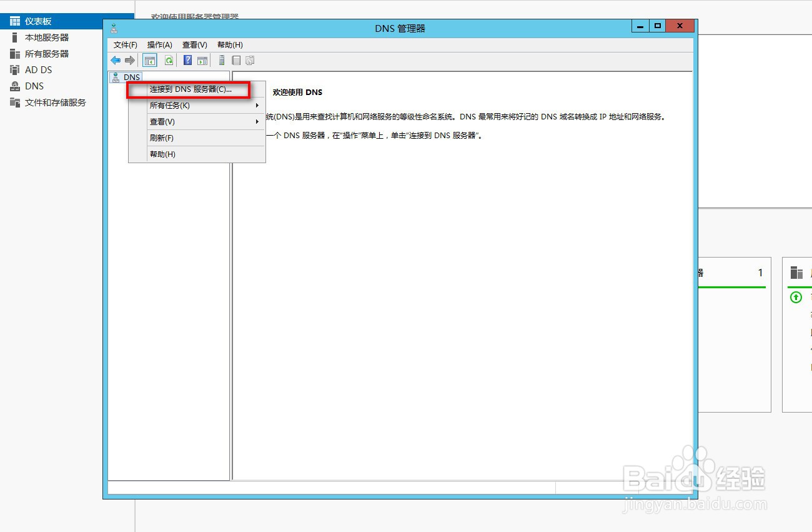The image size is (812, 532).
Task: Open the 文件(F) menu in the menu bar
Action: point(126,45)
